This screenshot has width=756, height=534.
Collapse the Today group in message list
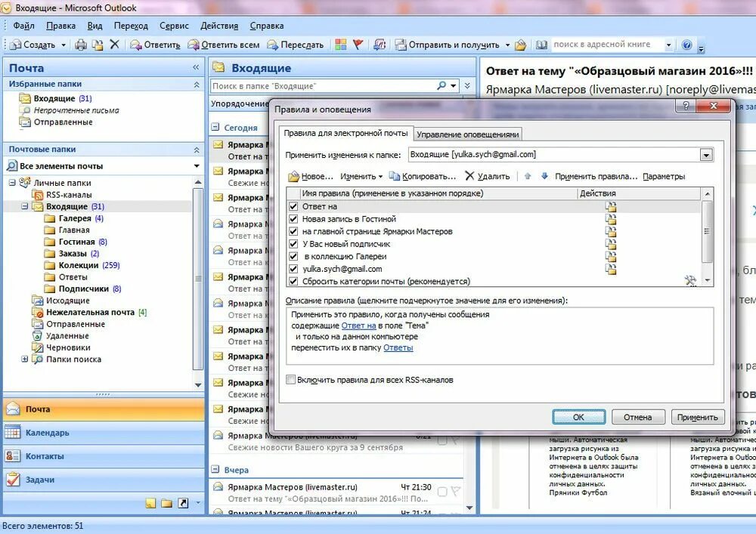click(x=215, y=128)
